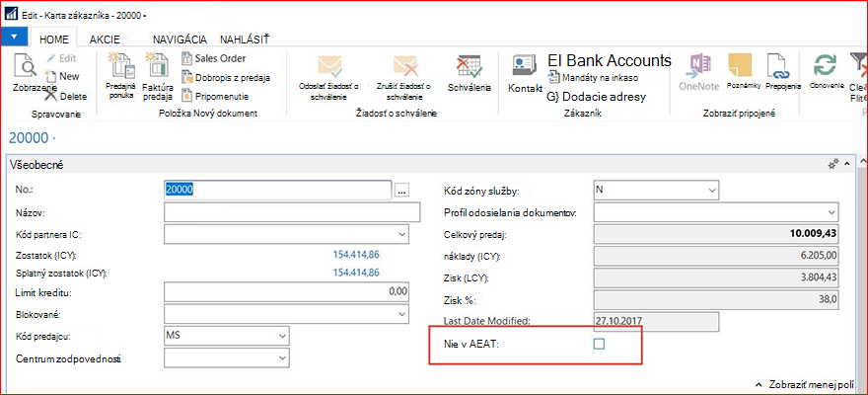Open Profil odosielania dokumentov dropdown
This screenshot has height=395, width=868.
pos(832,212)
